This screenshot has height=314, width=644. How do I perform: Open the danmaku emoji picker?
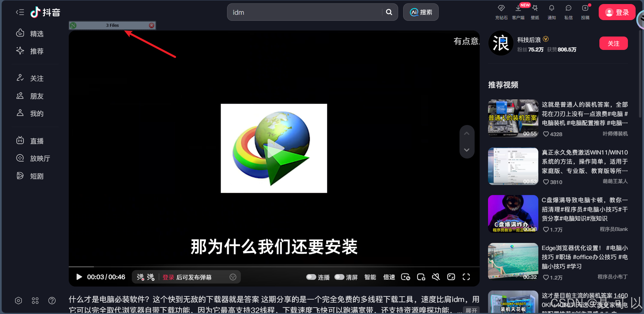(233, 277)
